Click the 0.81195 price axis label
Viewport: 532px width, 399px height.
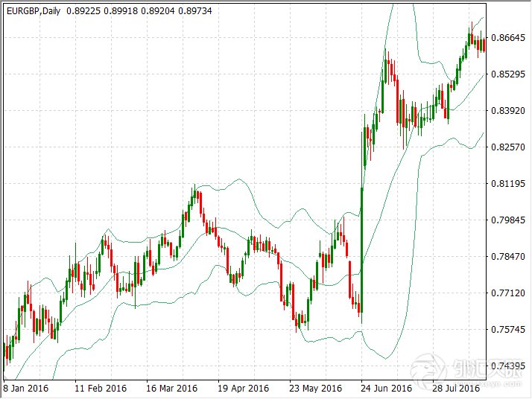pyautogui.click(x=510, y=184)
